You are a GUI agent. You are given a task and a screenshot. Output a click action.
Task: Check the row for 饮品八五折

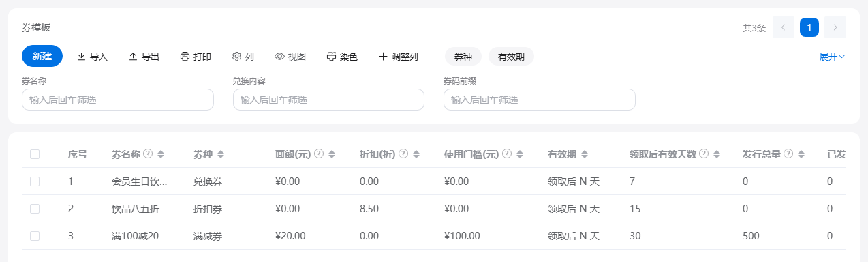(x=35, y=209)
